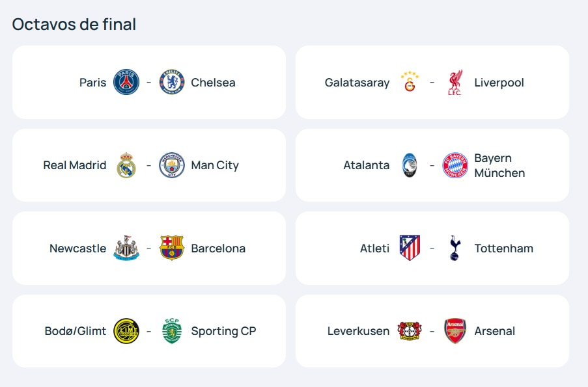Screen dimensions: 588x387
Task: Click the Paris Saint-Germain crest
Action: [x=126, y=83]
